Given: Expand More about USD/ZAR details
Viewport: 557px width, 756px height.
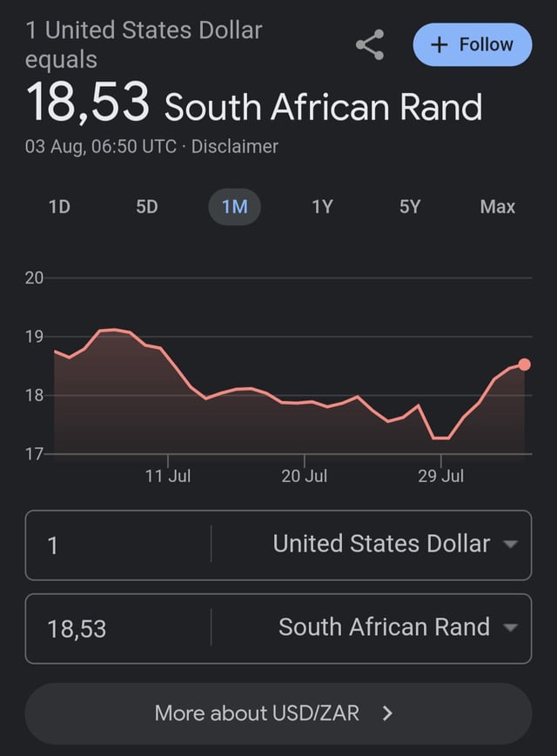Looking at the screenshot, I should 278,713.
